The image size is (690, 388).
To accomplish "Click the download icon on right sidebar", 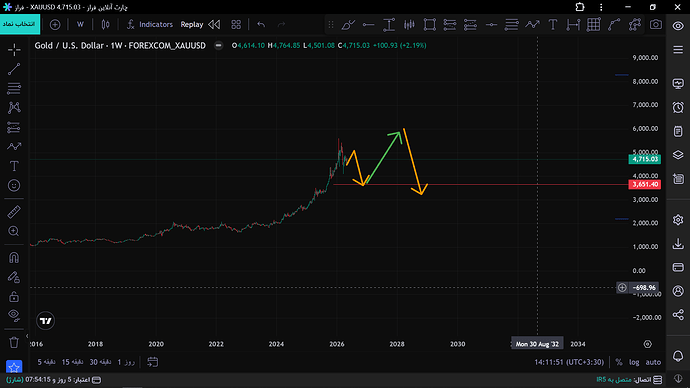I will coord(678,244).
